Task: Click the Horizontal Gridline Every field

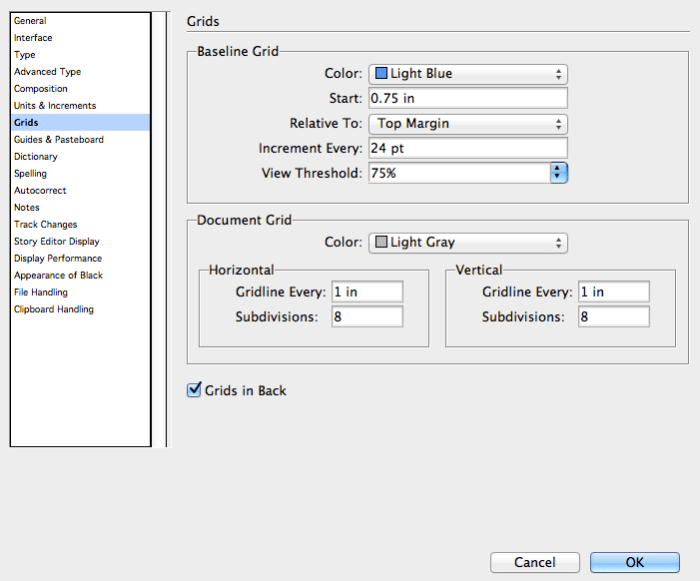Action: [367, 292]
